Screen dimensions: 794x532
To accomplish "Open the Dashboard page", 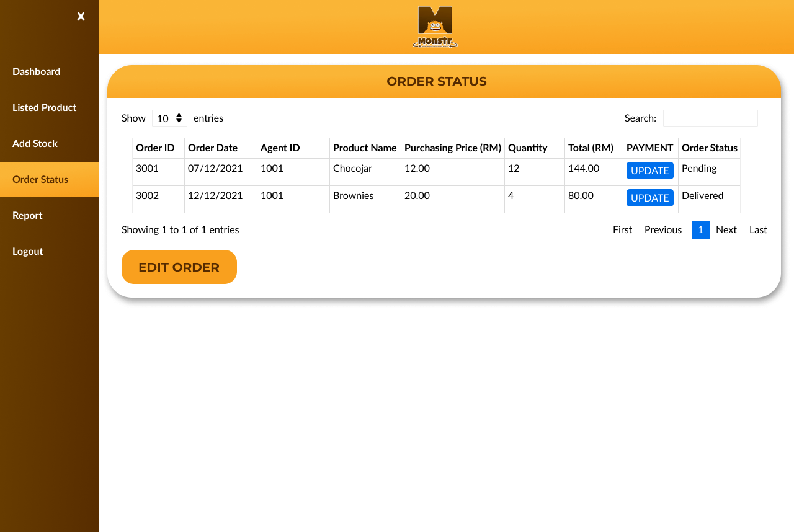I will 36,71.
